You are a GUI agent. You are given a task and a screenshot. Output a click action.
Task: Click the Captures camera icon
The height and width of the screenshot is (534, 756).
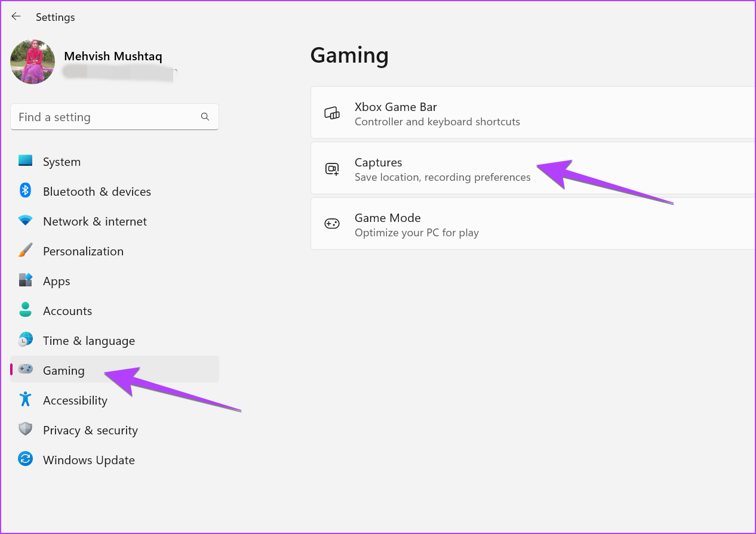(x=331, y=169)
